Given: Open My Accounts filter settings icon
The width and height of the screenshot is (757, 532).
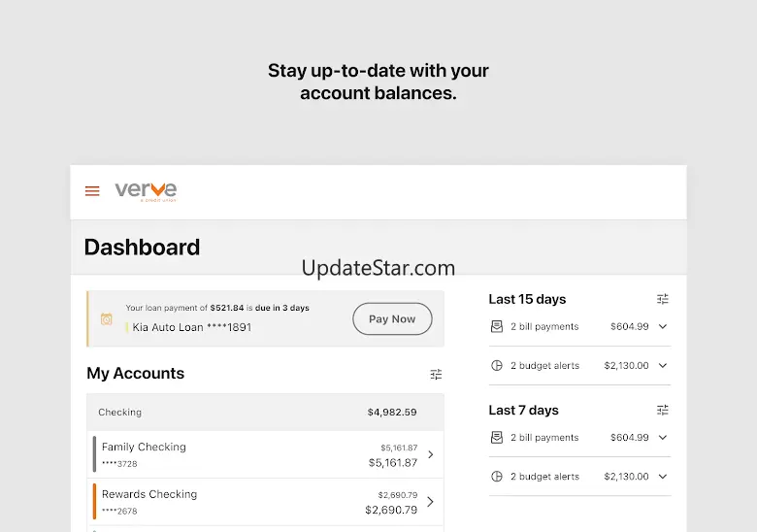Looking at the screenshot, I should coord(436,374).
